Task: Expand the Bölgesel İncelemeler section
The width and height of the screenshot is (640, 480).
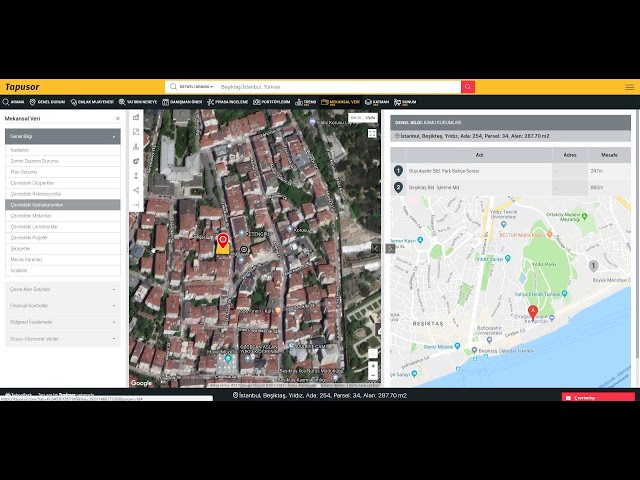Action: coord(62,322)
